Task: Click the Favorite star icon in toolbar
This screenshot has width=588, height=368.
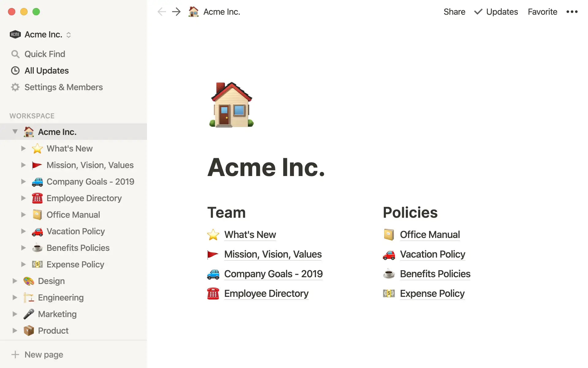Action: tap(542, 11)
